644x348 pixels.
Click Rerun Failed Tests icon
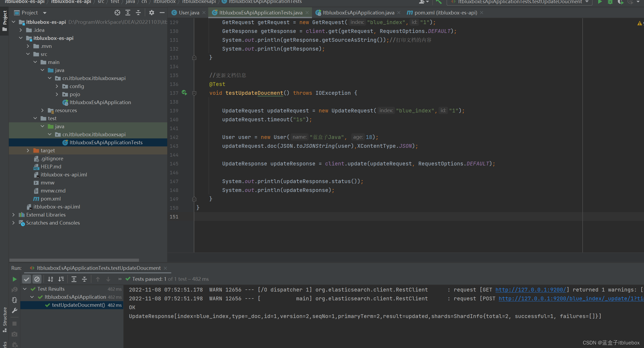pyautogui.click(x=14, y=290)
